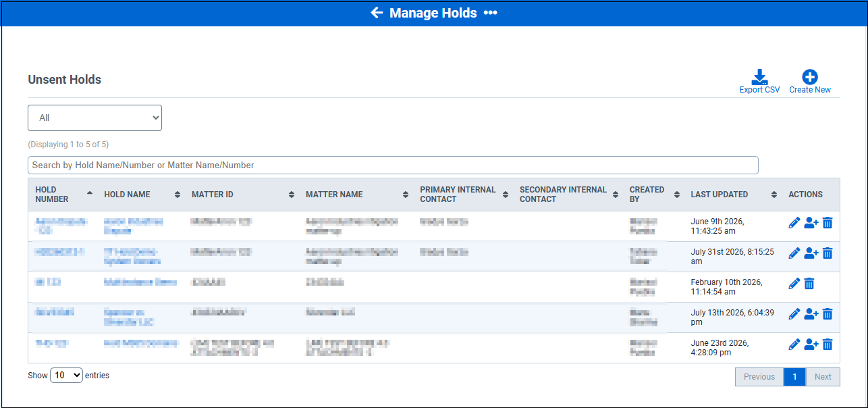Screen dimensions: 868x408
Task: Delete the hold updated February 10th 2026
Action: (x=809, y=284)
